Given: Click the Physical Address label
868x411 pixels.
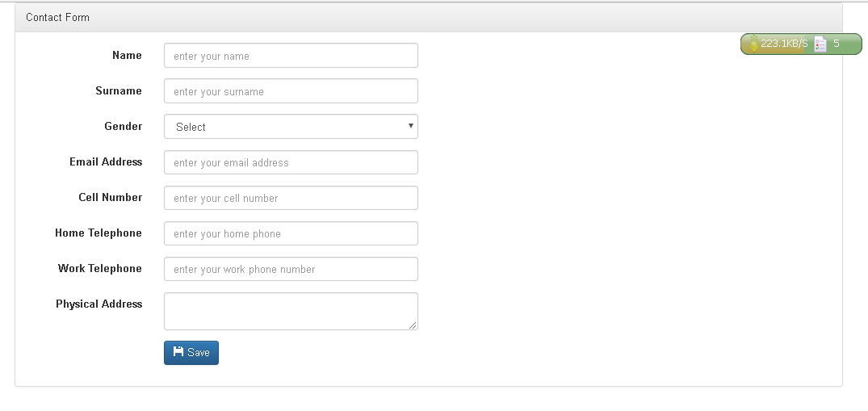Looking at the screenshot, I should 99,304.
